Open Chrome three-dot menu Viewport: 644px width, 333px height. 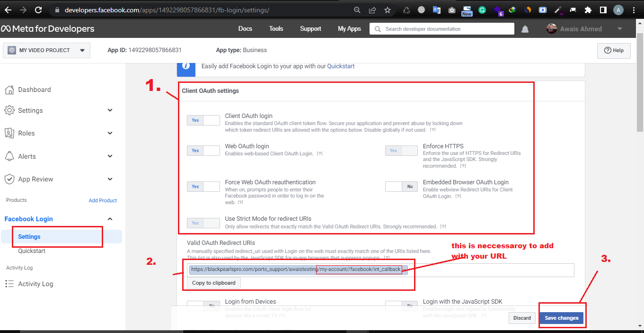634,10
